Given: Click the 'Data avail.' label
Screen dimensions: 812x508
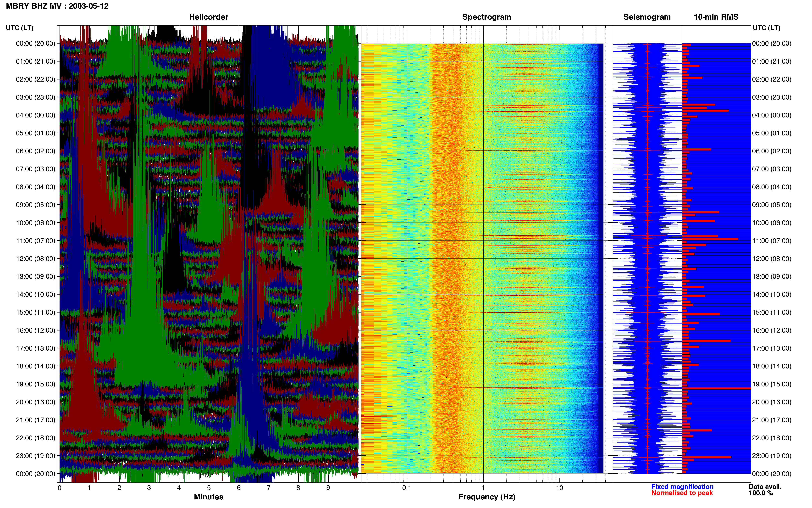Looking at the screenshot, I should coord(765,487).
